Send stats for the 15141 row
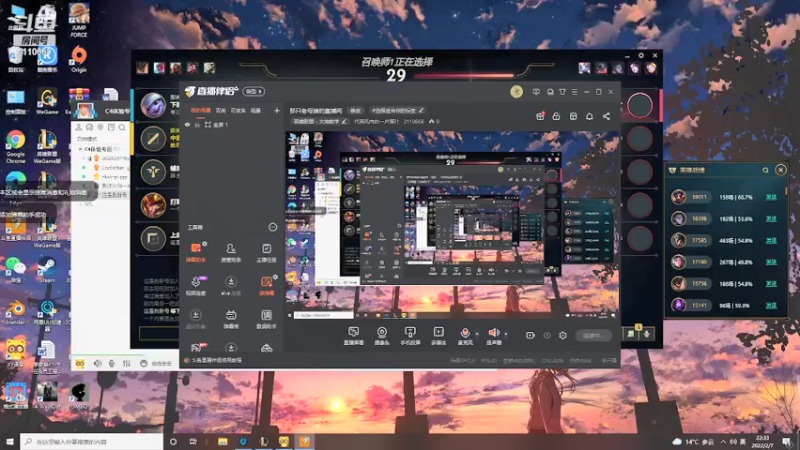Image resolution: width=800 pixels, height=450 pixels. pyautogui.click(x=771, y=305)
